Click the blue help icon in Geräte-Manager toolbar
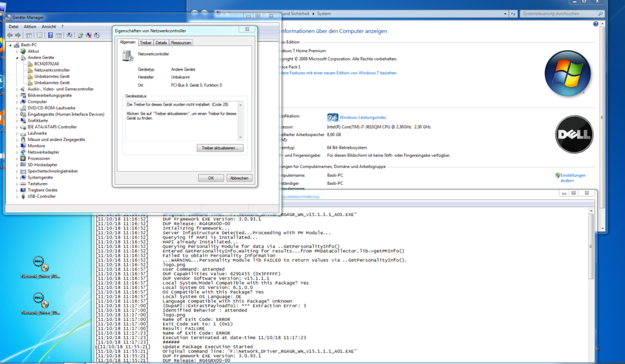The image size is (625, 364). pyautogui.click(x=50, y=35)
